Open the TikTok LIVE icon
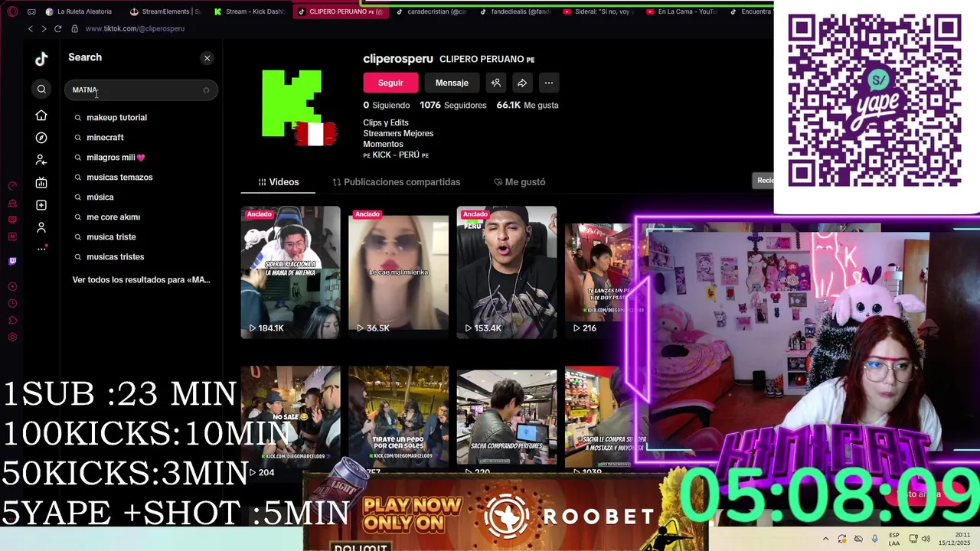 (41, 183)
